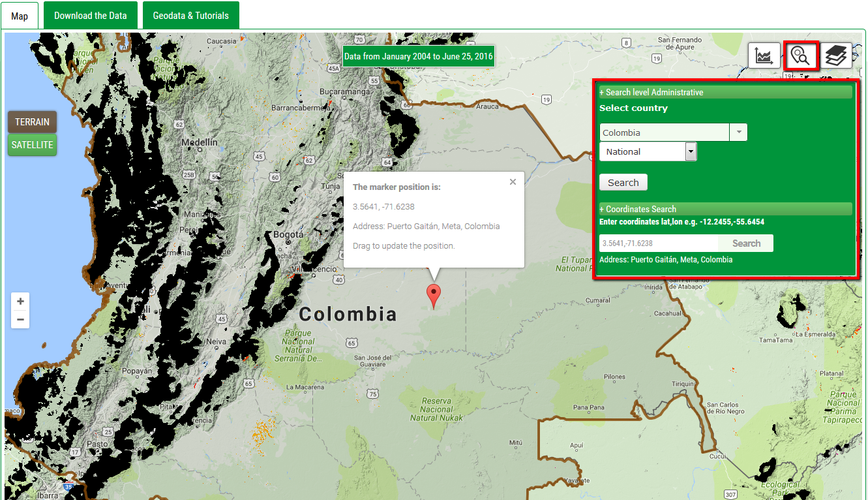This screenshot has width=868, height=500.
Task: Click the Pana Pana label
Action: click(x=588, y=407)
